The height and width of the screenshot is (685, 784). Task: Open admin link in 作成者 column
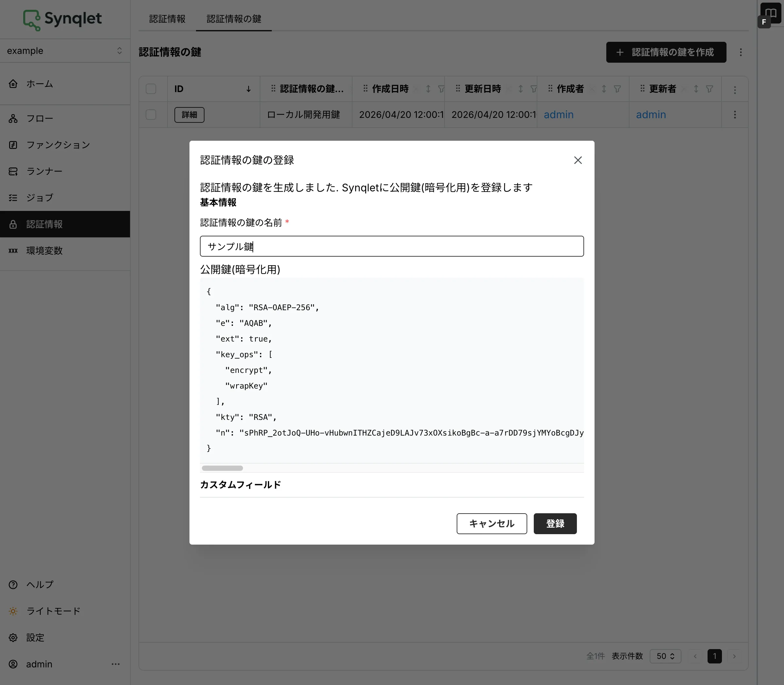tap(558, 115)
